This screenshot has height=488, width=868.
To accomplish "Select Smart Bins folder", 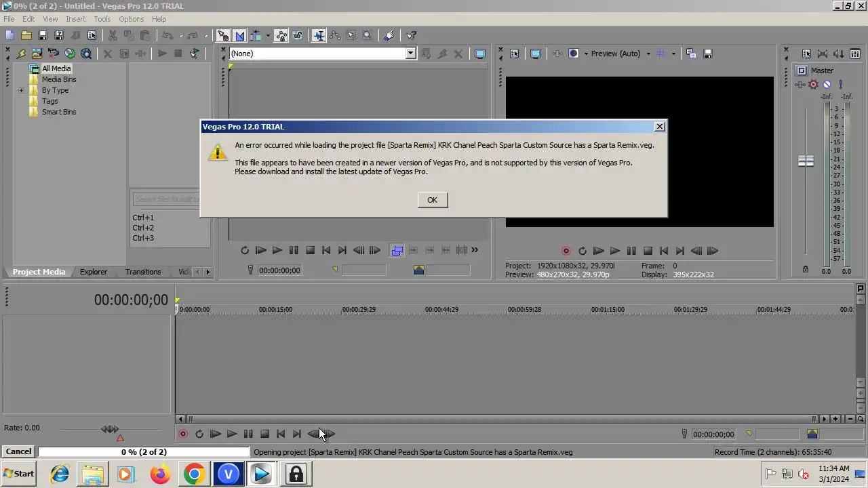I will [x=59, y=112].
